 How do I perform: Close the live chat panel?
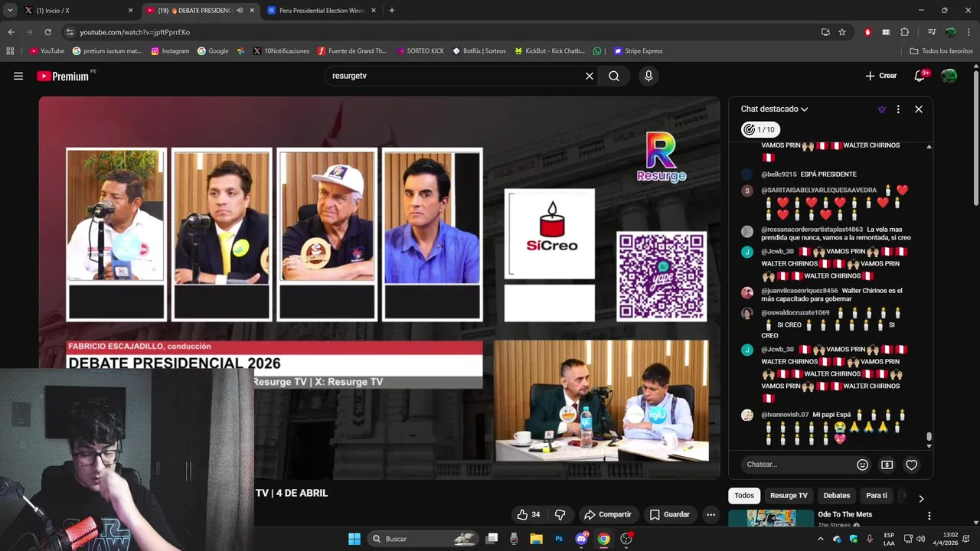919,109
